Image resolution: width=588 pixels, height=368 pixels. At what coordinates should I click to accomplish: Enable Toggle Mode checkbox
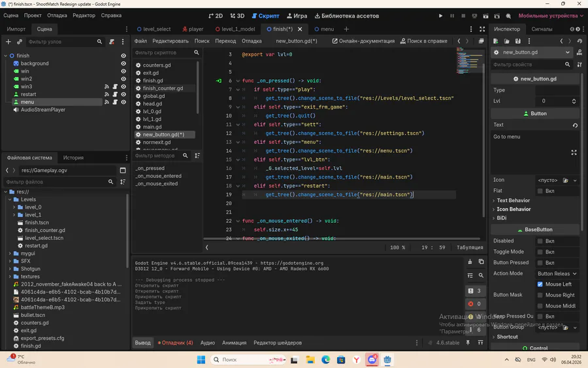click(540, 252)
